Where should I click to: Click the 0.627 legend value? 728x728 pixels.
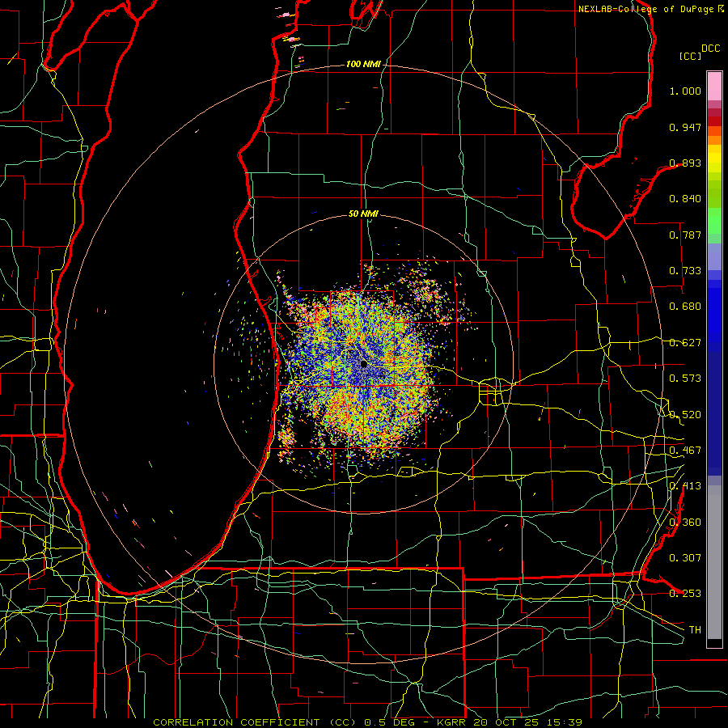685,343
